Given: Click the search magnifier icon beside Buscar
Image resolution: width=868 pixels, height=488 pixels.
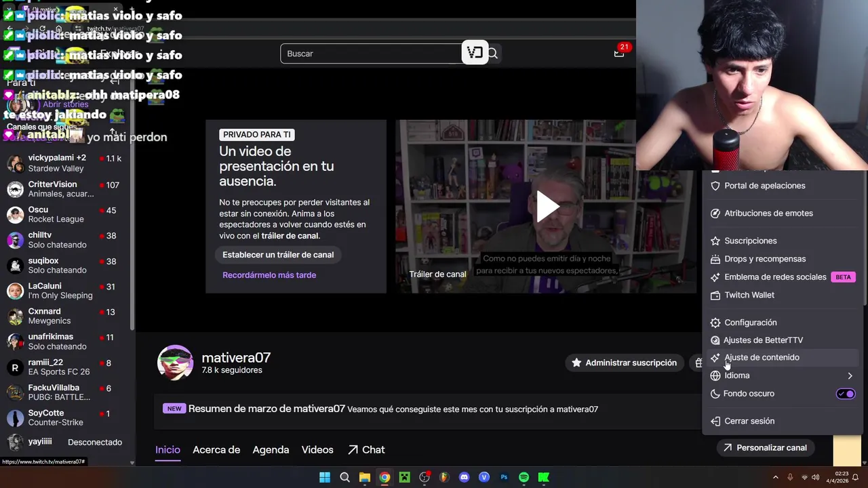Looking at the screenshot, I should point(493,54).
